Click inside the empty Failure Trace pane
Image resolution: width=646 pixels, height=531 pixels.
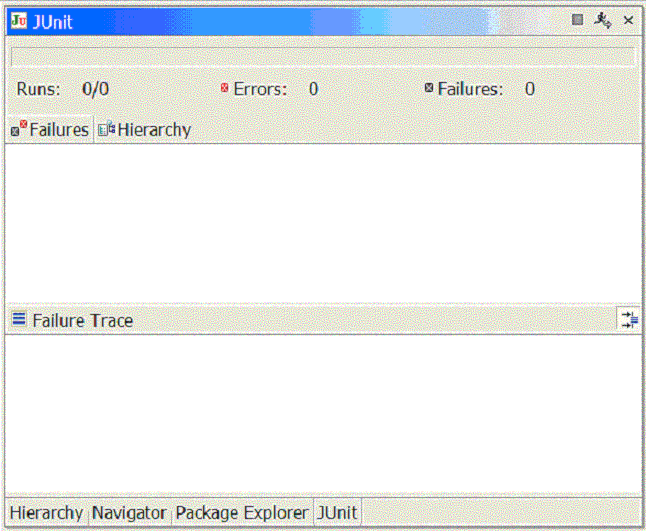pos(322,412)
